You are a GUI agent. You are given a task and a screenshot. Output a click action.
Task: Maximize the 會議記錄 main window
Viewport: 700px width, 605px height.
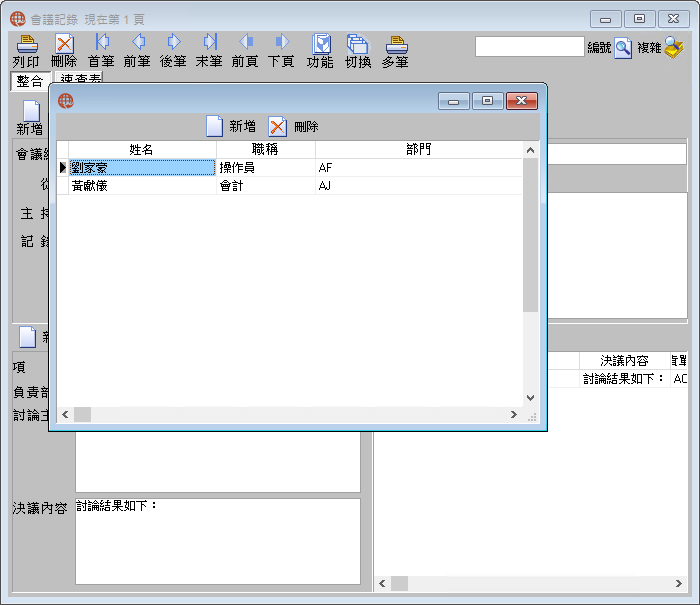pyautogui.click(x=639, y=19)
